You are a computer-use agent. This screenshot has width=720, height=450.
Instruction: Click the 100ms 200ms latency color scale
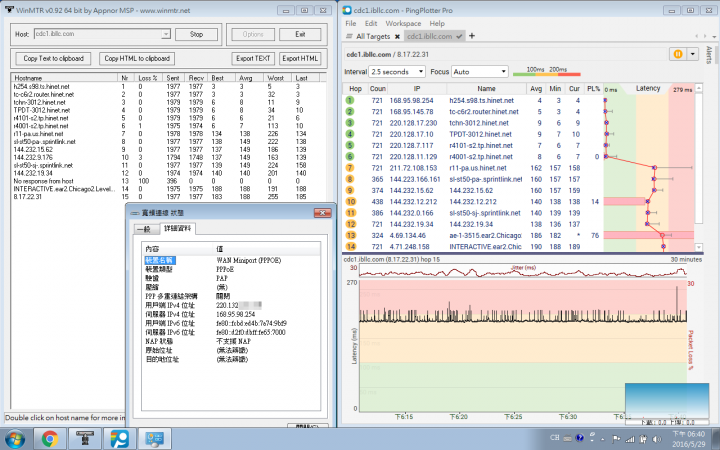546,71
